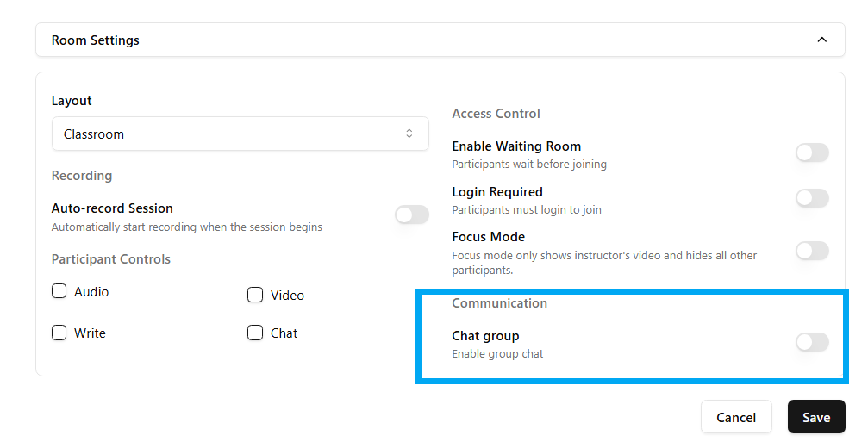
Task: Check the Audio participant control checkbox
Action: click(59, 291)
